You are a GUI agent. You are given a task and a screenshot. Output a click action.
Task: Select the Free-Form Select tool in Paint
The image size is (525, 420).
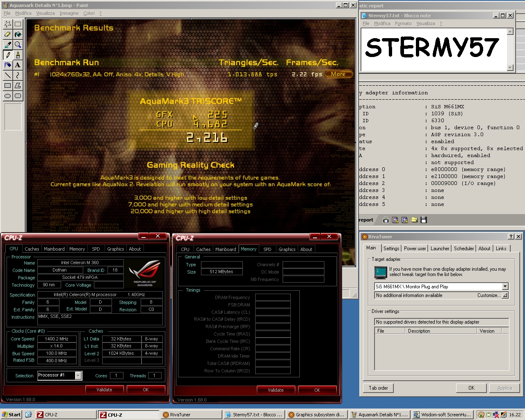click(x=8, y=24)
